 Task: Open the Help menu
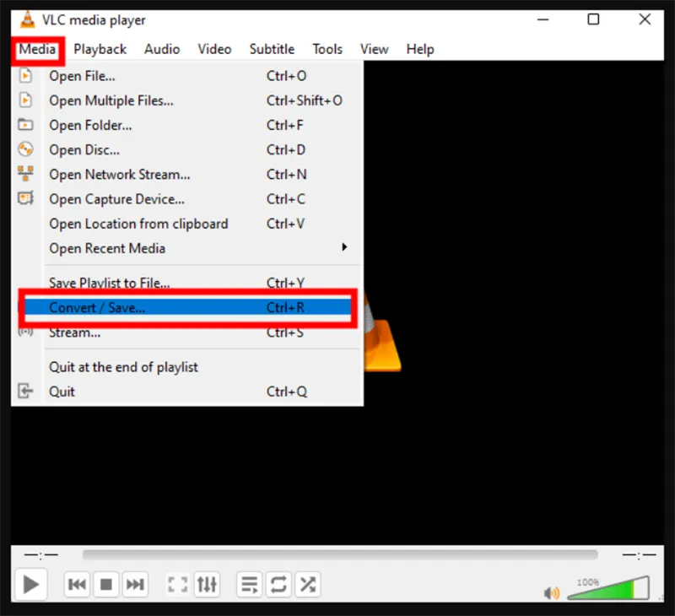(x=420, y=49)
